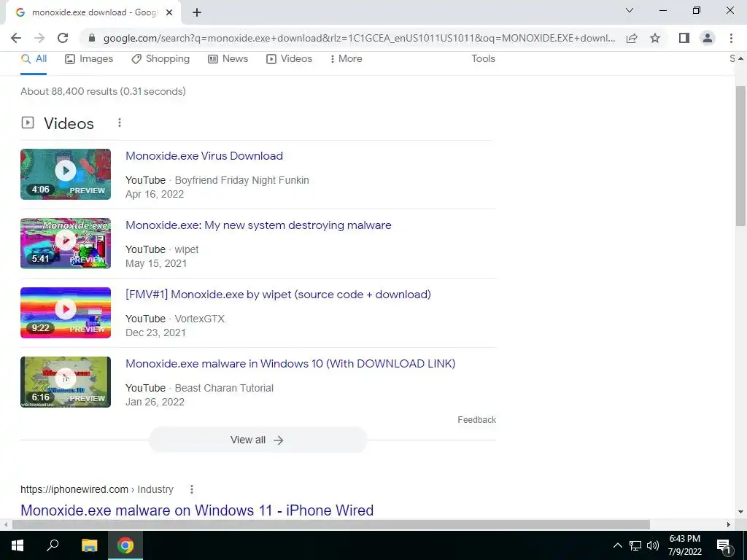747x560 pixels.
Task: Click the address bar URL
Action: click(x=359, y=38)
